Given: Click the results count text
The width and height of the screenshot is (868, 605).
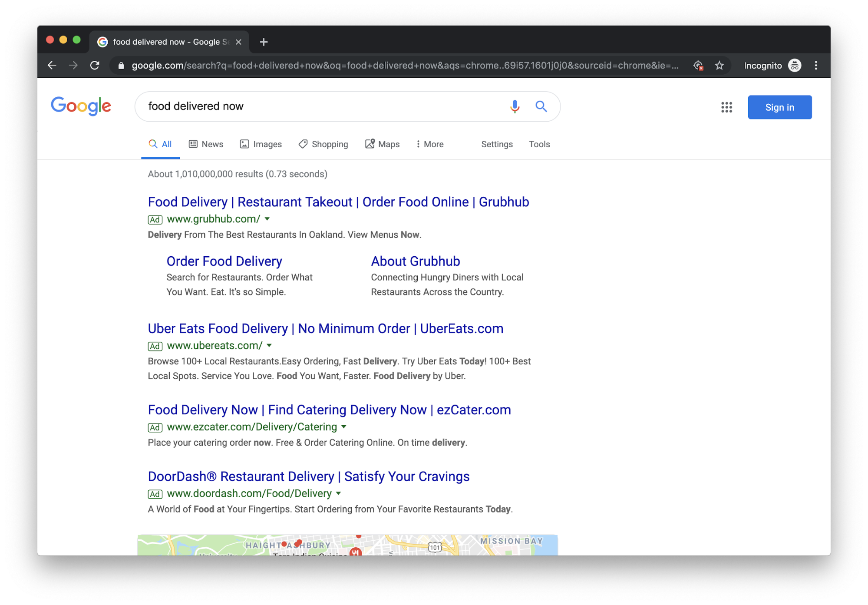Looking at the screenshot, I should pyautogui.click(x=238, y=174).
